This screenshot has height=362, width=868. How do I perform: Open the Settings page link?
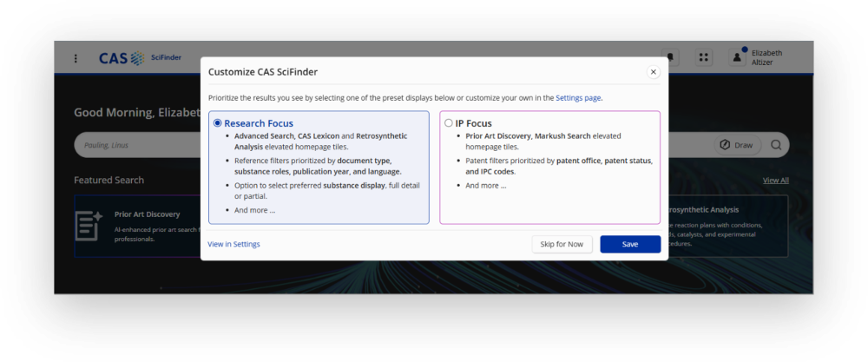coord(578,98)
